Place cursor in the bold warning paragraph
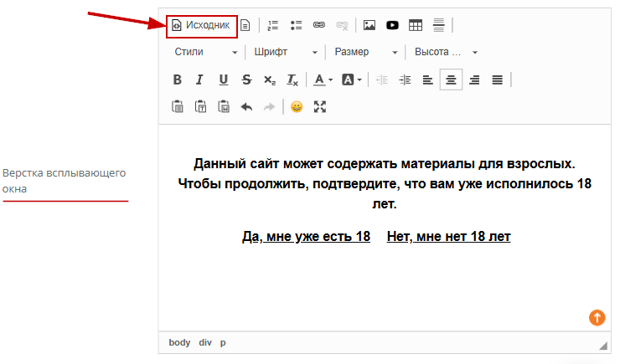This screenshot has height=364, width=620. [x=385, y=183]
